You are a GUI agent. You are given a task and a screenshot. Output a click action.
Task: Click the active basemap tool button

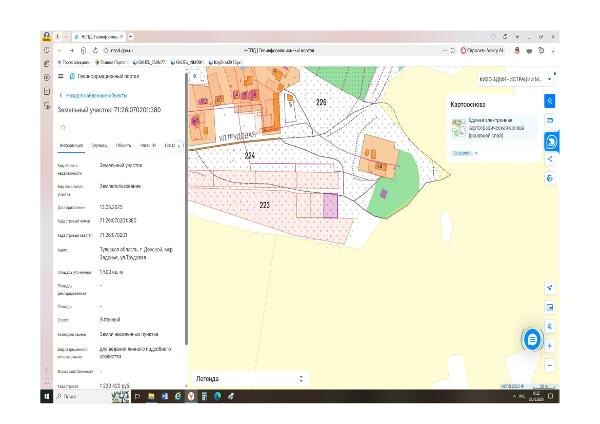coord(551,142)
